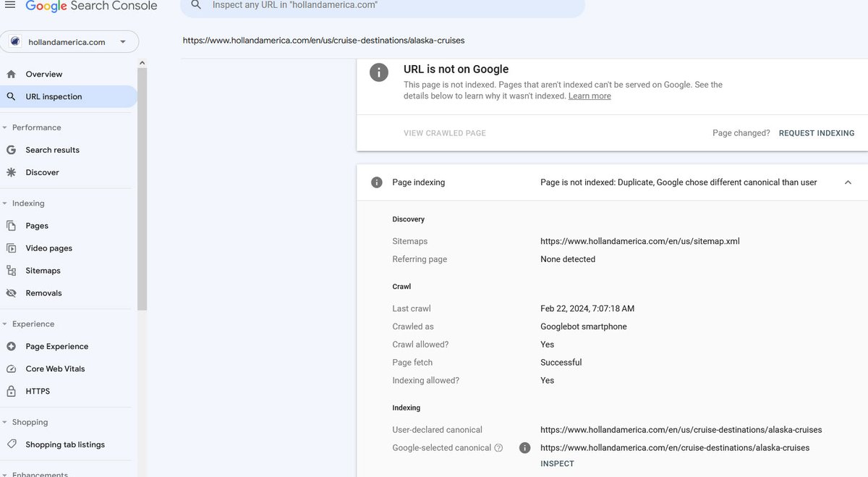Click the Pages document icon
868x477 pixels.
(x=11, y=226)
